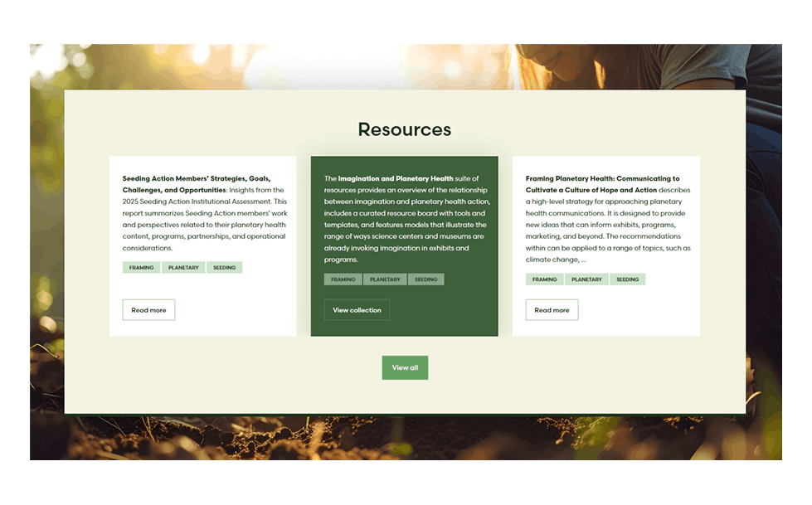Select the FRAMING tag on the green card
The height and width of the screenshot is (505, 812).
tap(343, 279)
